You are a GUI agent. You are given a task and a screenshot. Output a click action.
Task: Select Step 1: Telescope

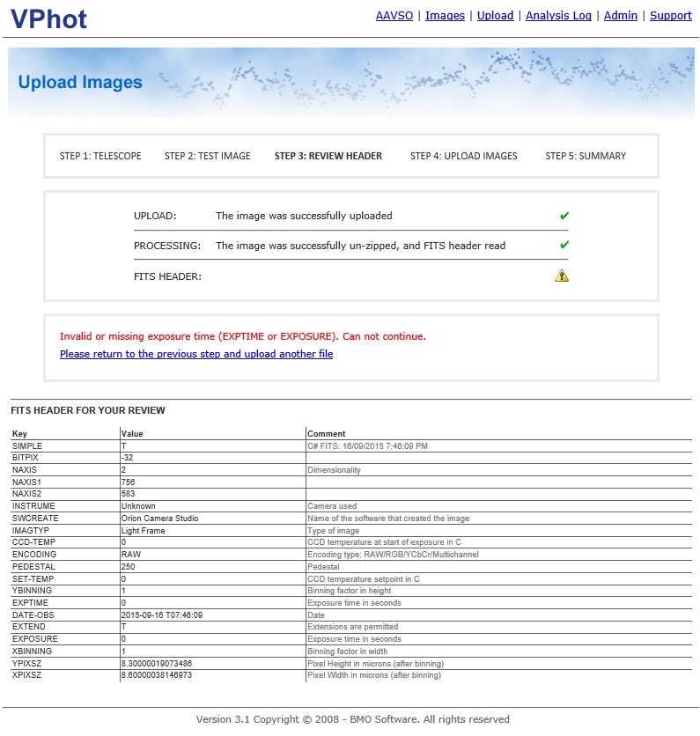point(100,156)
